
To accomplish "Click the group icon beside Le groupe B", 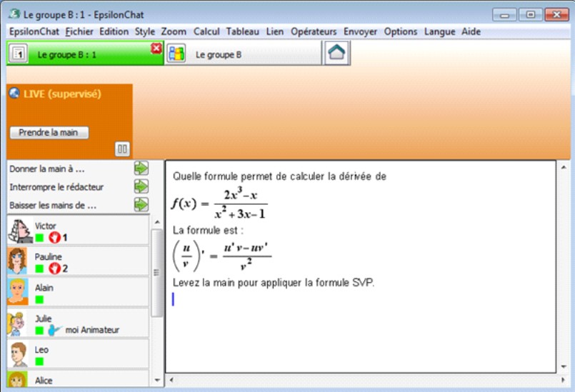I will [176, 54].
